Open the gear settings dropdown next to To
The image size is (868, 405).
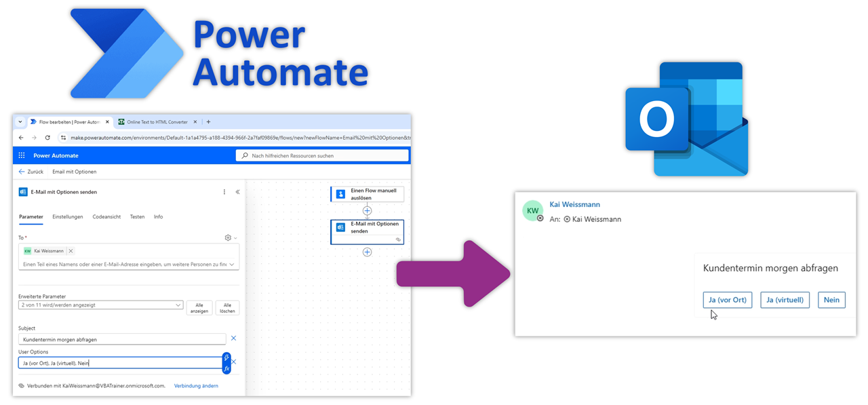coord(231,238)
